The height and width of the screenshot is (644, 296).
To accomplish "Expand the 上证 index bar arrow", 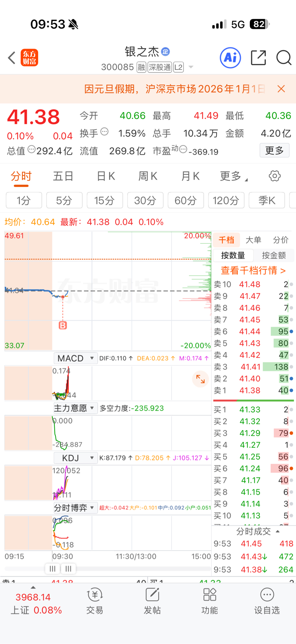I will coord(33,587).
